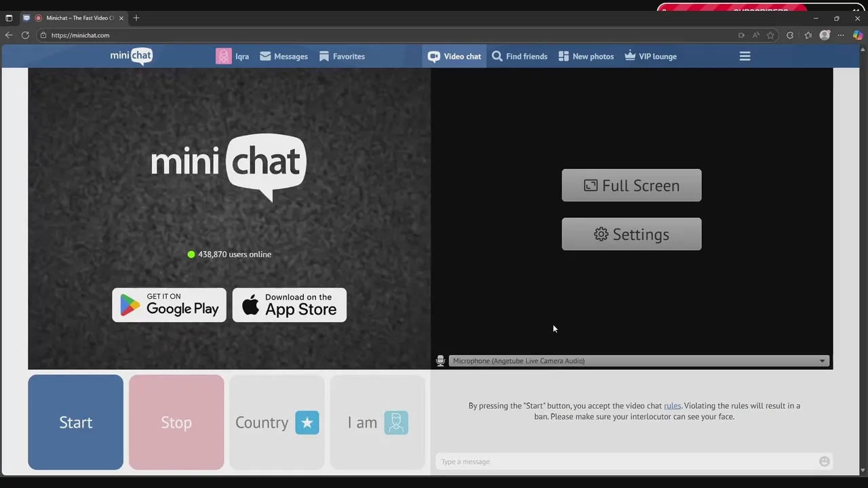
Task: Open the Country filter selector
Action: pyautogui.click(x=277, y=422)
